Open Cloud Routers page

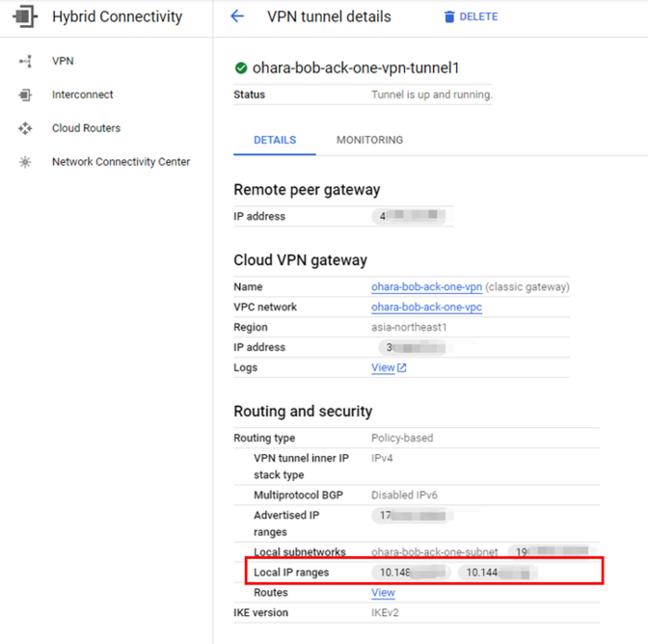86,128
